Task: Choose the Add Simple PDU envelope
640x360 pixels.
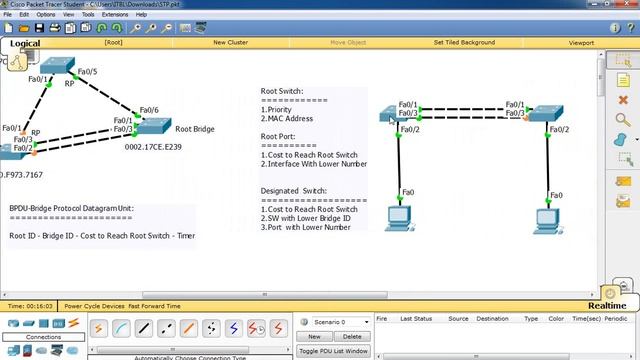Action: (623, 181)
